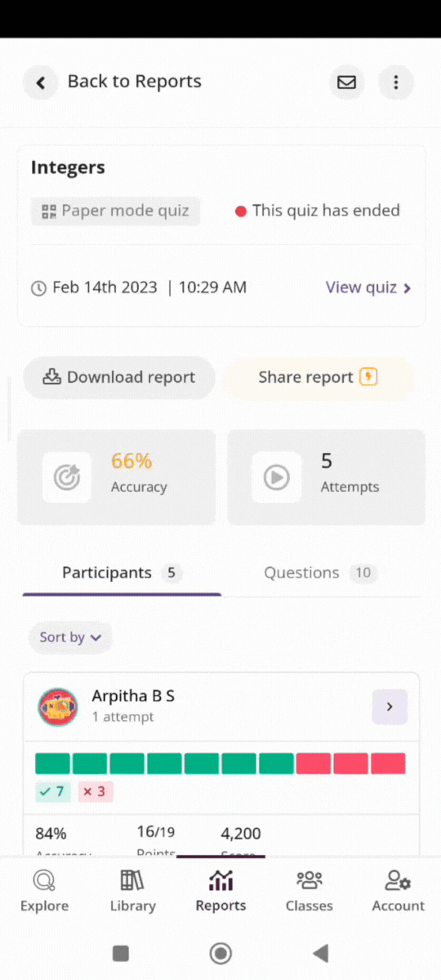Tap first green answer bar segment
441x980 pixels.
(52, 764)
